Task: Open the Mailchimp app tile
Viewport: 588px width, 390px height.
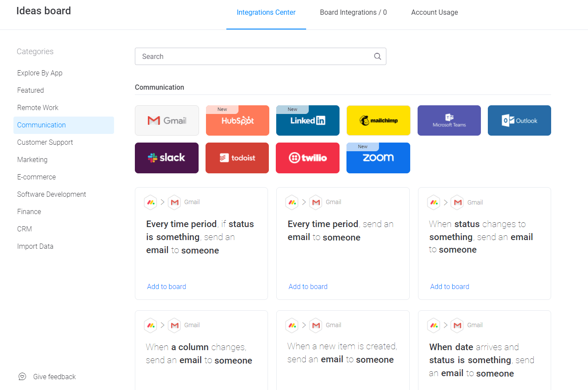Action: point(378,120)
